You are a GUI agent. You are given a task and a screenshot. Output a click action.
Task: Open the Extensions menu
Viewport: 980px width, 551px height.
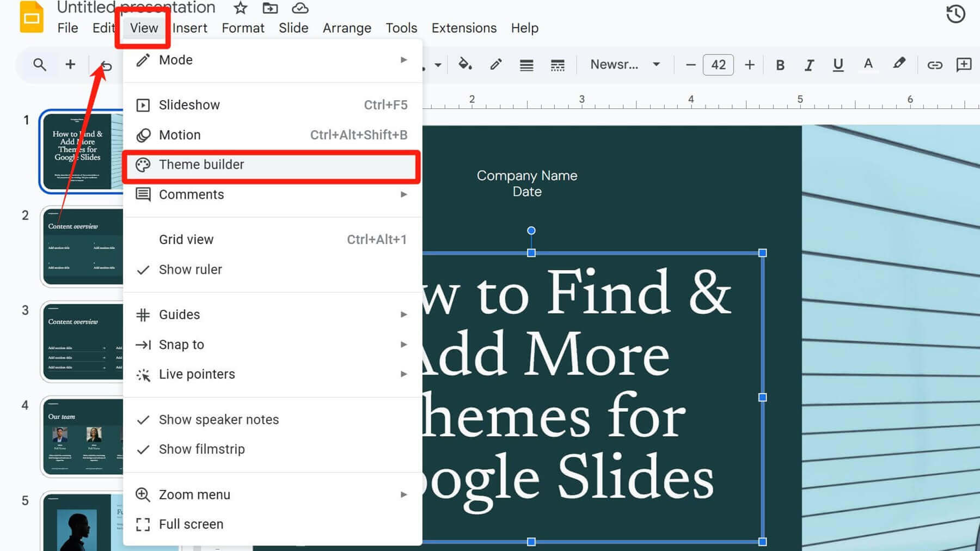pos(464,28)
